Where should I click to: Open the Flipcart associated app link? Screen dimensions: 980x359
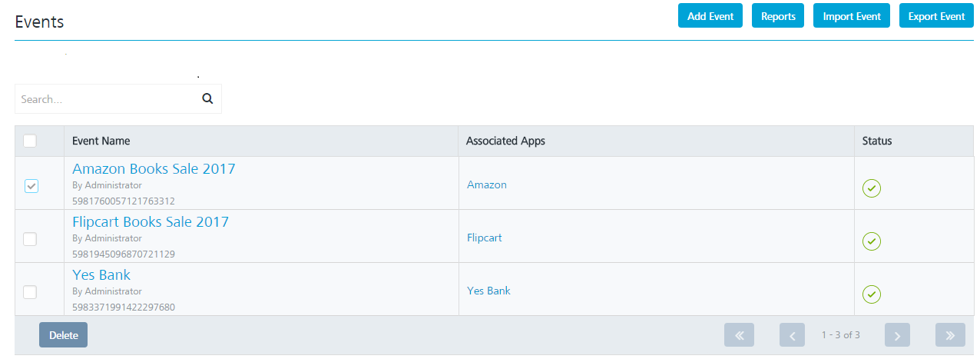(x=485, y=238)
